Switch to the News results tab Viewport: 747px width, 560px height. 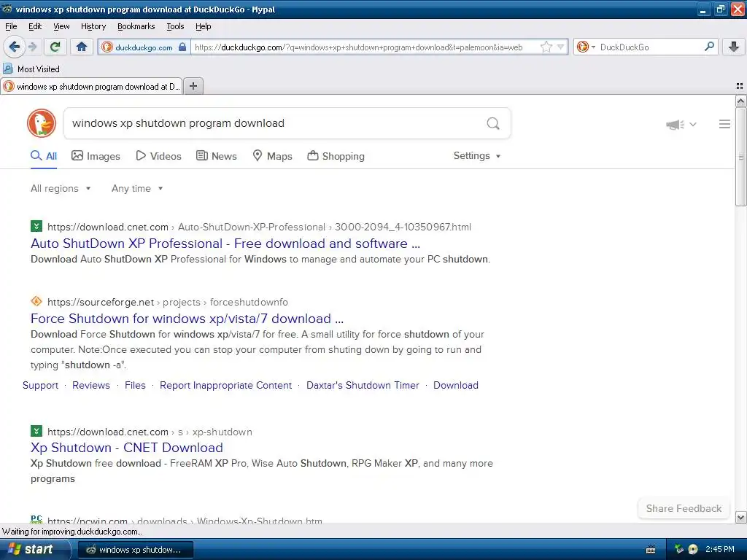216,156
